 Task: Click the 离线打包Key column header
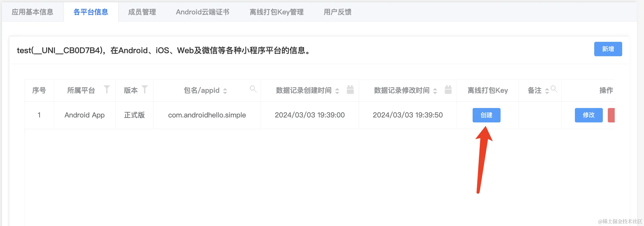point(488,90)
